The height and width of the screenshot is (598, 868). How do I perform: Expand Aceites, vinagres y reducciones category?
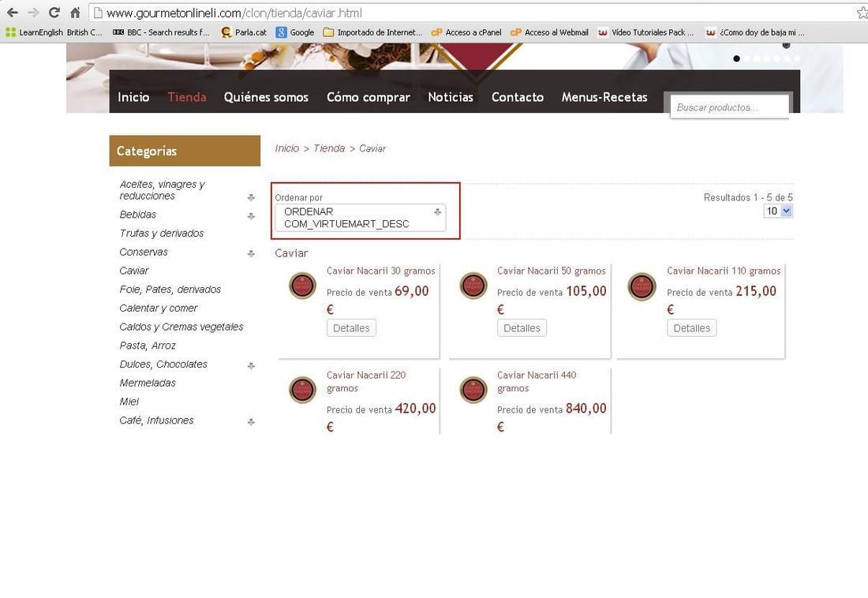pos(251,198)
